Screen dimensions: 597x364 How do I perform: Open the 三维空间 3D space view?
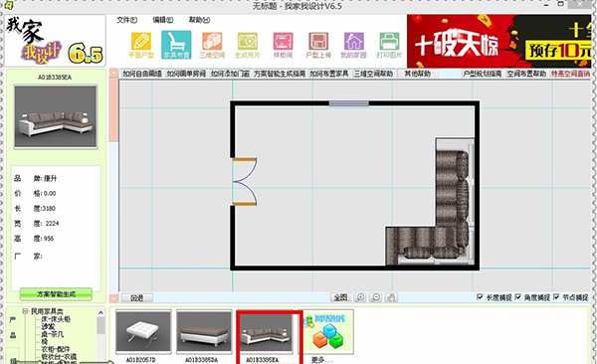[212, 45]
